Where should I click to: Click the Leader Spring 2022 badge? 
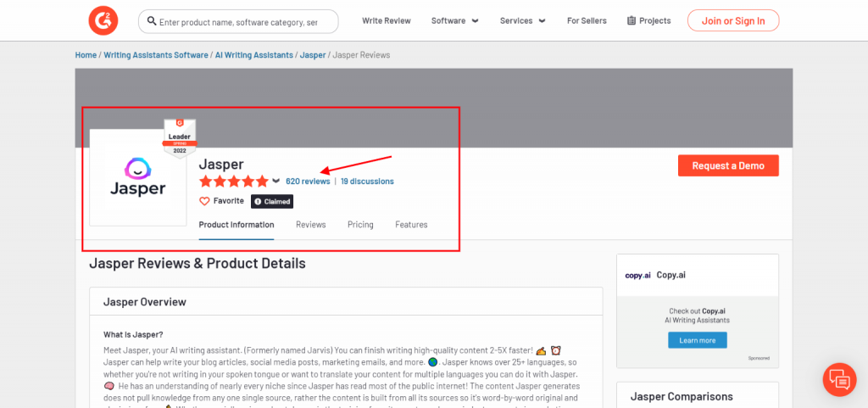coord(180,138)
